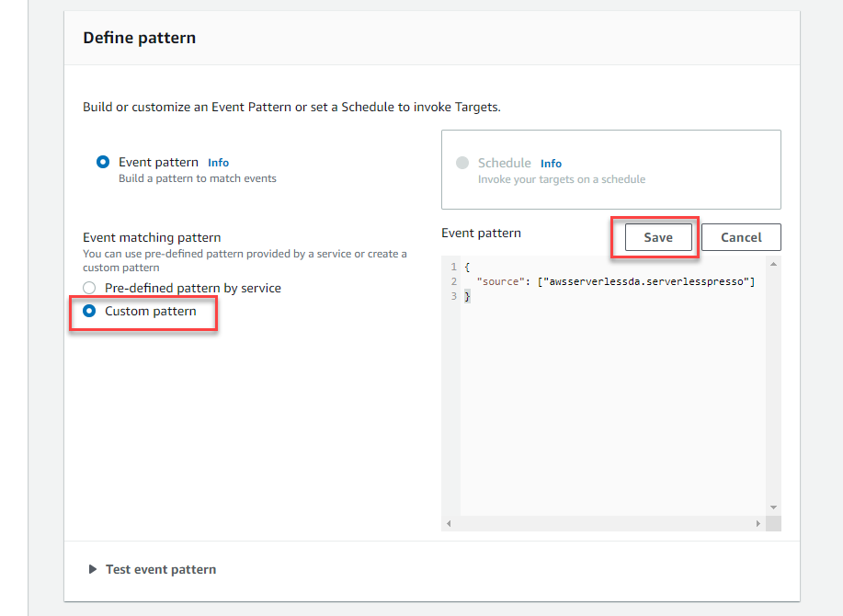Expand the Test event pattern section
The image size is (843, 616).
pos(93,569)
